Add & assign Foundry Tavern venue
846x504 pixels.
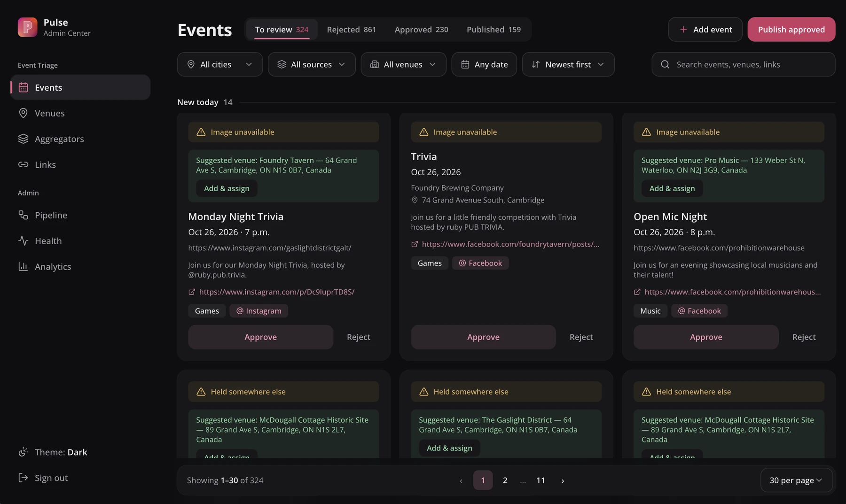[227, 188]
